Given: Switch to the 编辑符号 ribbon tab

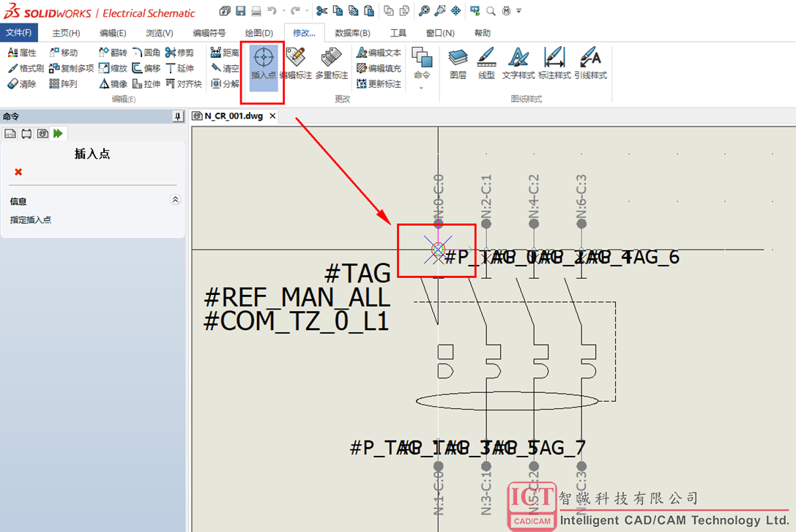Looking at the screenshot, I should pyautogui.click(x=209, y=33).
